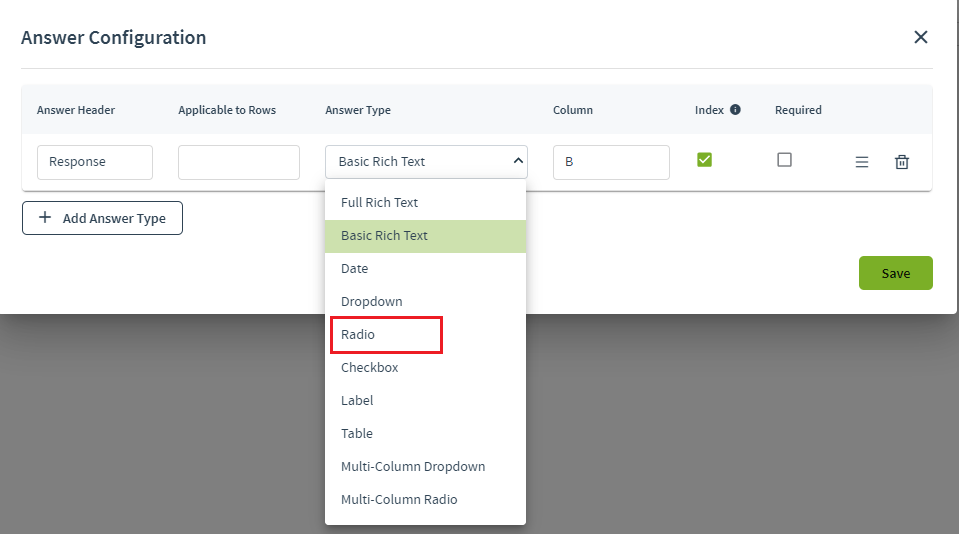Delete the Response answer row
The height and width of the screenshot is (534, 959).
click(x=902, y=162)
